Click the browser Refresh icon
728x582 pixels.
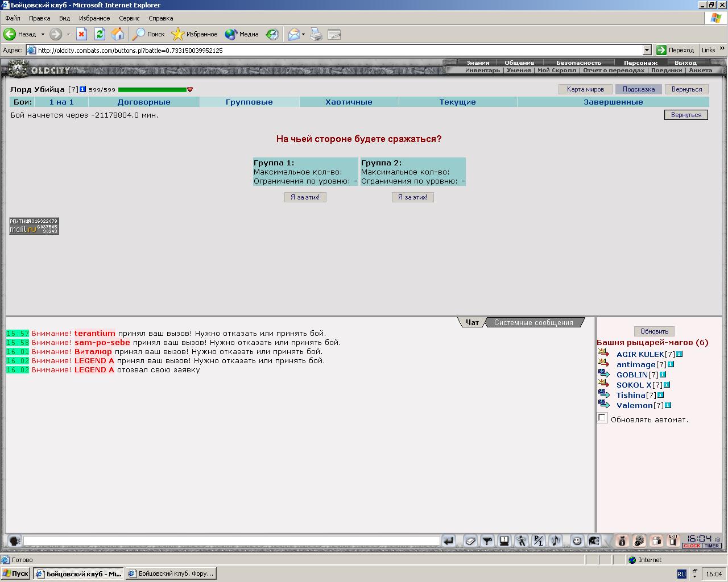tap(100, 34)
